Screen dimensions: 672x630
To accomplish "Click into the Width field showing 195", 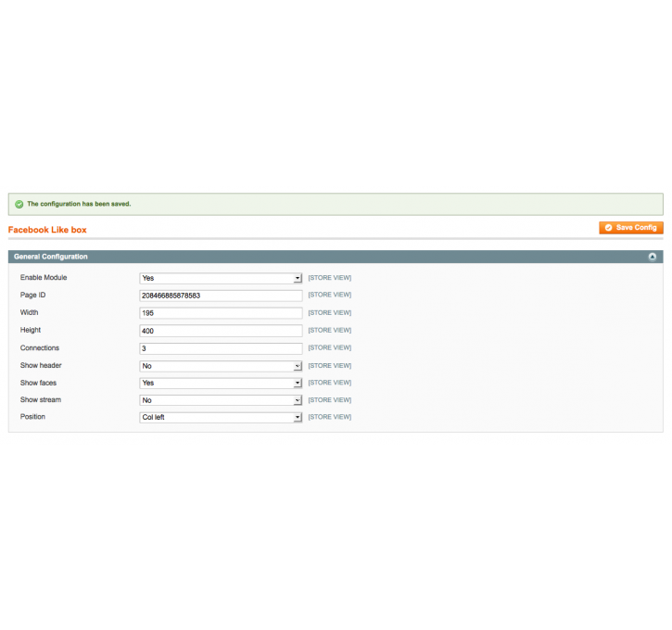I will [x=221, y=313].
